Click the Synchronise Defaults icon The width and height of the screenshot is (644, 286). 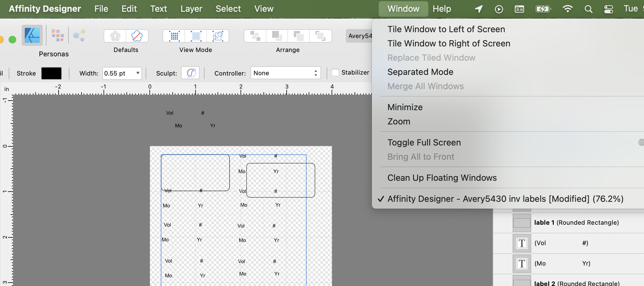coord(114,36)
